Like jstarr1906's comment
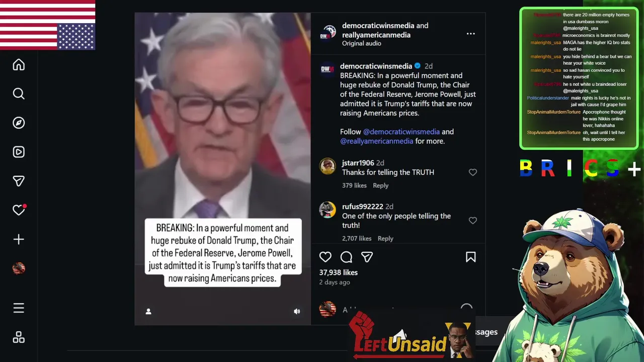This screenshot has height=362, width=644. pyautogui.click(x=472, y=172)
